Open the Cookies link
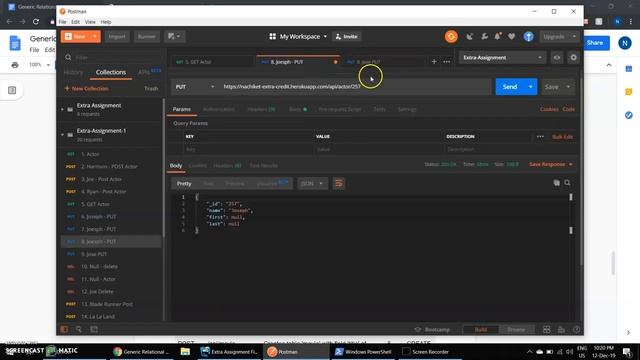The image size is (640, 360). [549, 109]
